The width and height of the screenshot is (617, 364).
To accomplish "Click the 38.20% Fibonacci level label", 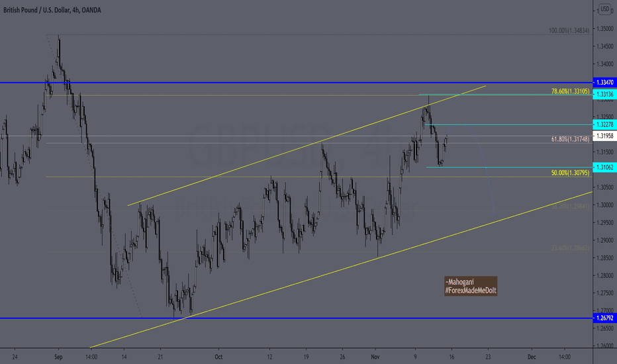I will (570, 206).
